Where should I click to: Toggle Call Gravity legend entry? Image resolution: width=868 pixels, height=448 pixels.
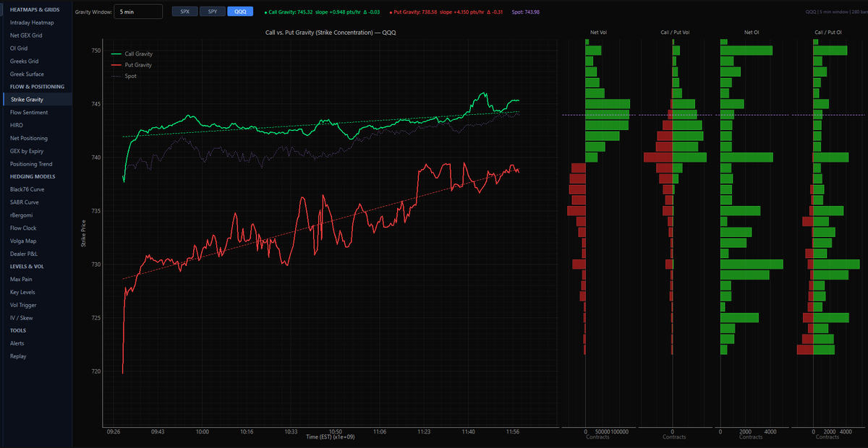[132, 53]
